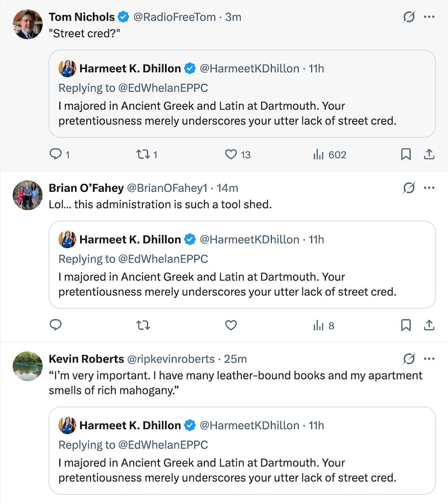448x504 pixels.
Task: Retweet Tom Nichols' post
Action: point(143,154)
